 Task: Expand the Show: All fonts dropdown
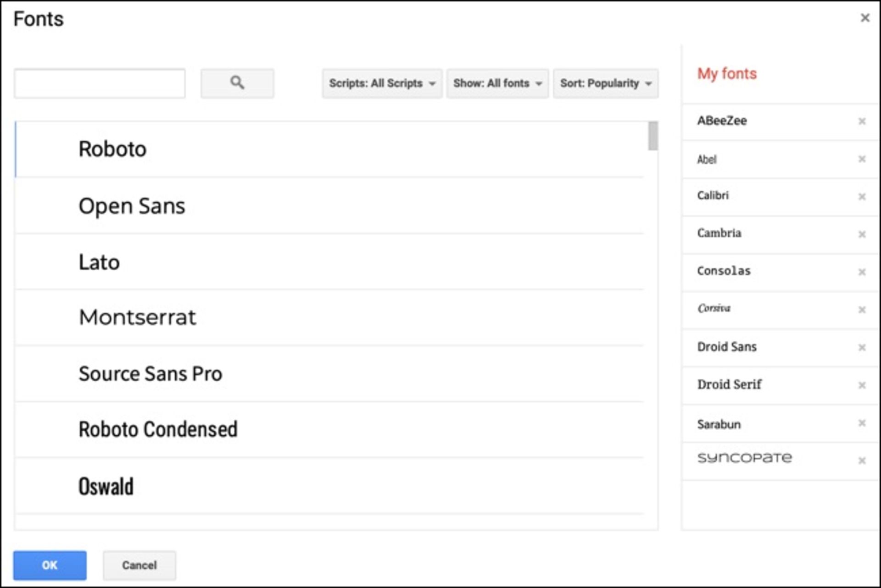pos(497,83)
